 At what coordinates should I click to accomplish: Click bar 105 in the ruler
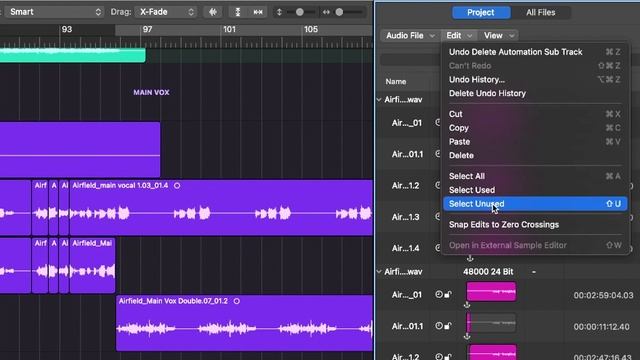(x=311, y=29)
